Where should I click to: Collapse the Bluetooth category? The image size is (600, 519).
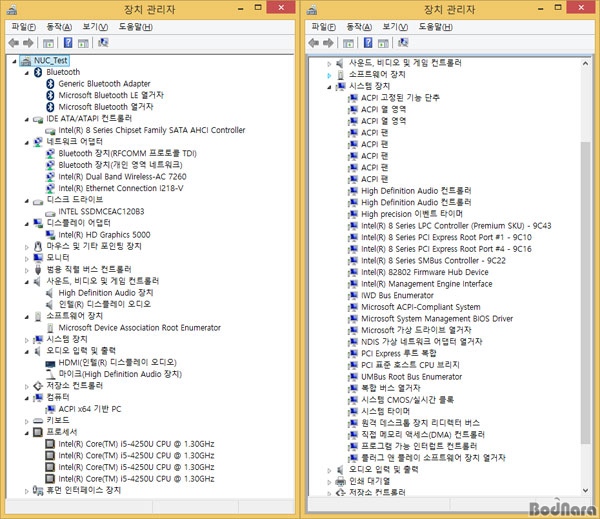[26, 73]
